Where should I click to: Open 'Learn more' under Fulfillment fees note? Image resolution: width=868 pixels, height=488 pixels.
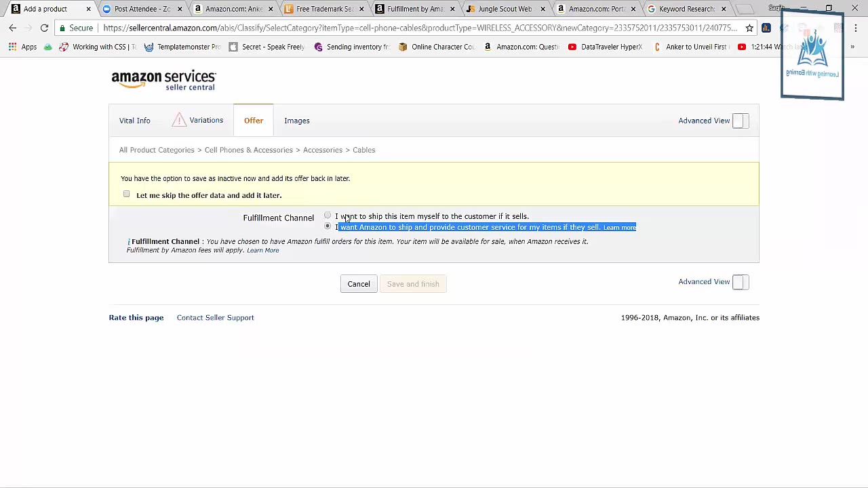[x=263, y=251]
